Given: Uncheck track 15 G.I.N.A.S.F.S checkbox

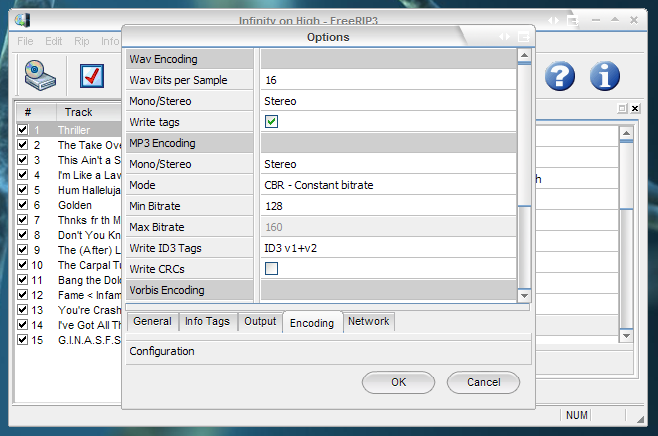Looking at the screenshot, I should coord(23,339).
